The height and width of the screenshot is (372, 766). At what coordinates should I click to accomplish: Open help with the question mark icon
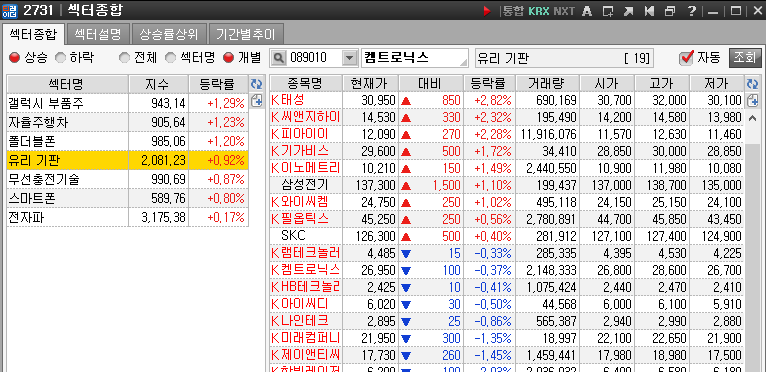pos(691,11)
